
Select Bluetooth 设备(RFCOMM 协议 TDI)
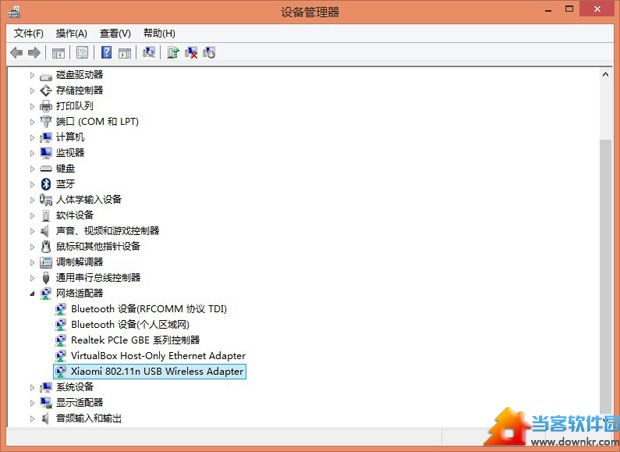pos(149,309)
